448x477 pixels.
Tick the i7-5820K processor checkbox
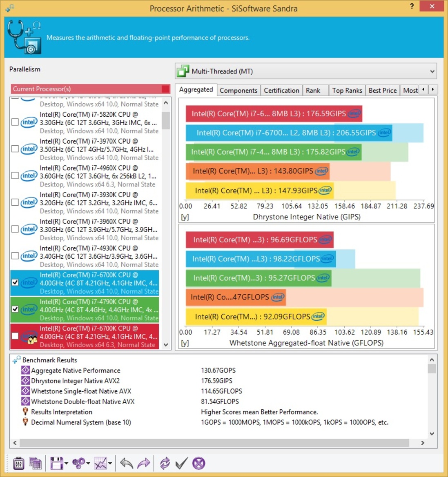(15, 122)
